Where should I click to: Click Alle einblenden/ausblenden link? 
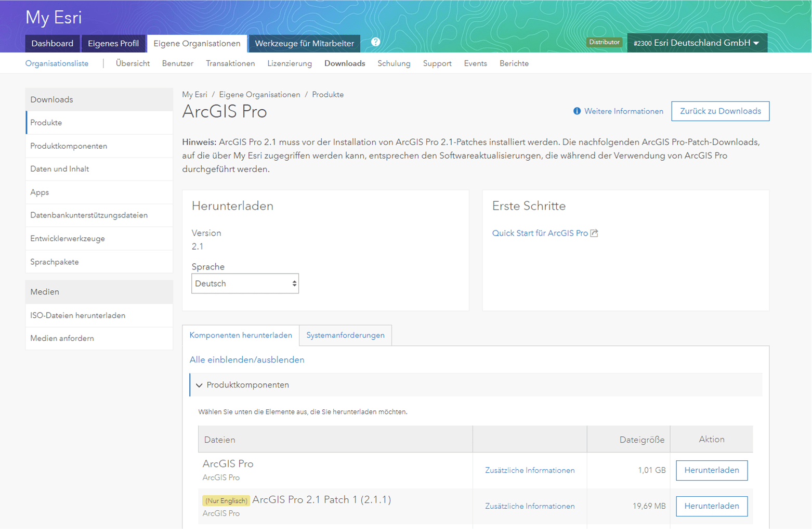(247, 360)
